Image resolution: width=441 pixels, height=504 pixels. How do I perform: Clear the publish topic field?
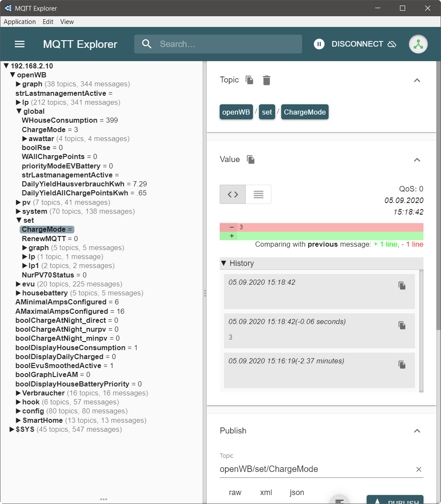pyautogui.click(x=418, y=469)
